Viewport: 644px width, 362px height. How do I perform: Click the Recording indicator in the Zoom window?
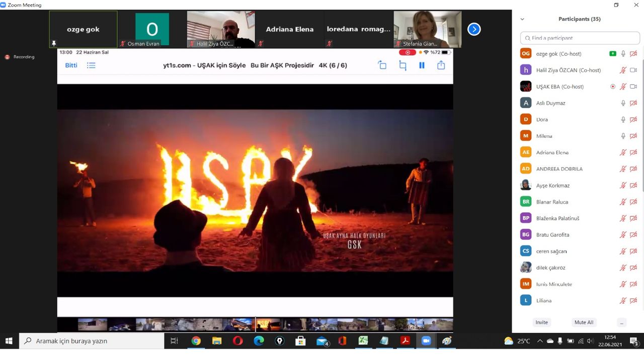tap(20, 57)
